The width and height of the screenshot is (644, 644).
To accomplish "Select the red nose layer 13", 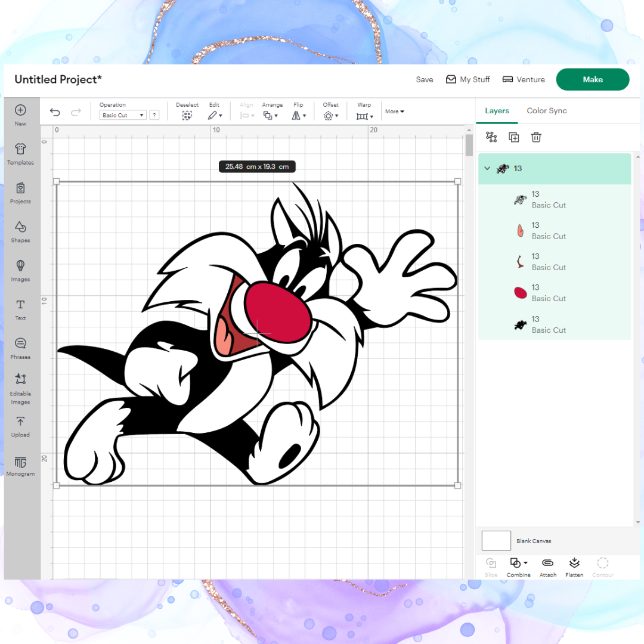I will [x=555, y=293].
